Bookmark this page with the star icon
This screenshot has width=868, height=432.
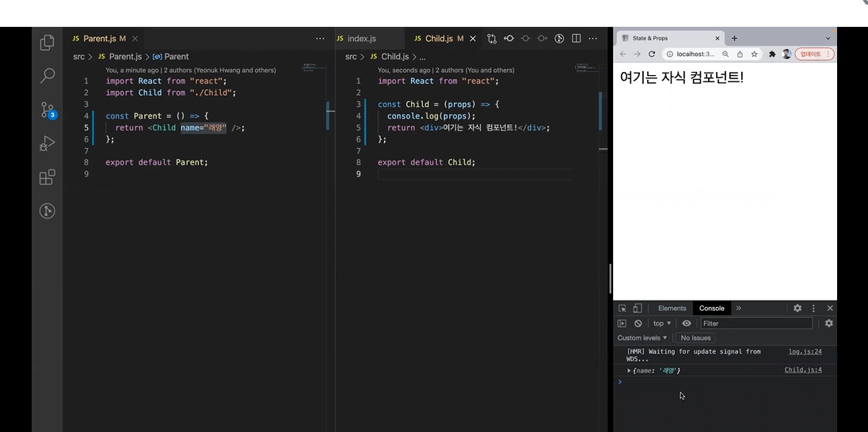[754, 54]
